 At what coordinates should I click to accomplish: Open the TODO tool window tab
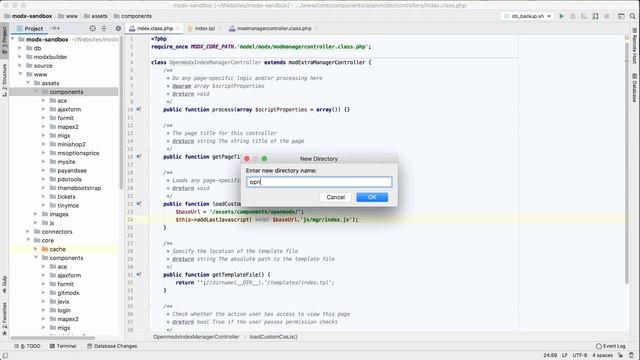point(28,346)
